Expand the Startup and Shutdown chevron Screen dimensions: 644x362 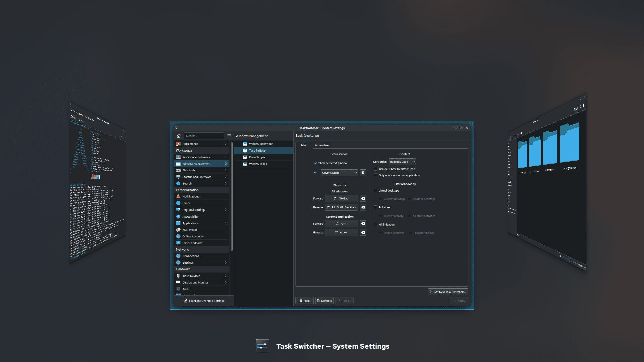[x=226, y=177]
